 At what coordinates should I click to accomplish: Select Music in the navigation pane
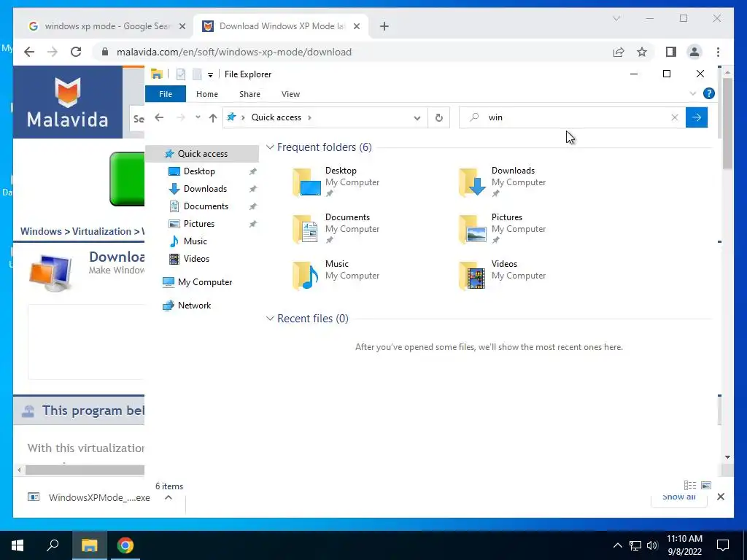pyautogui.click(x=195, y=241)
